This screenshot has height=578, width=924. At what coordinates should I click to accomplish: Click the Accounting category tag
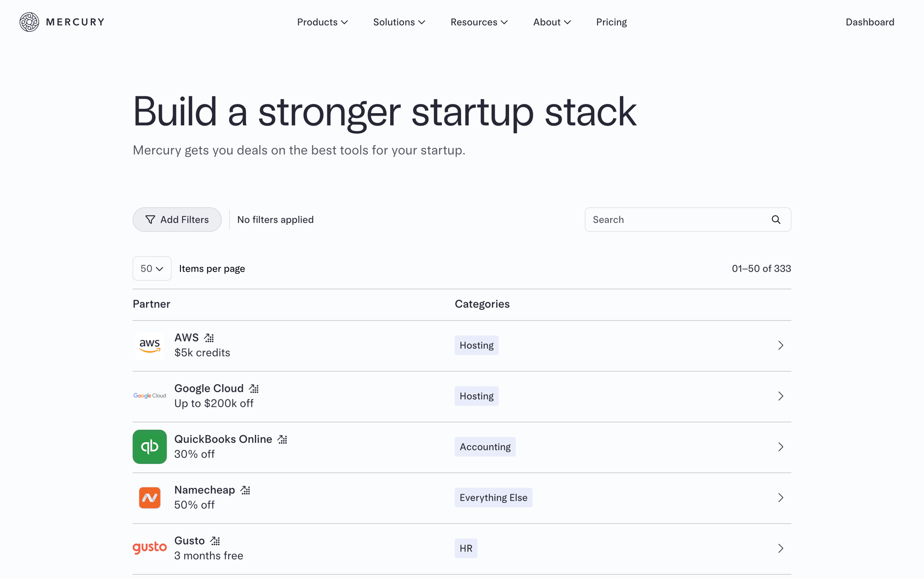coord(485,447)
